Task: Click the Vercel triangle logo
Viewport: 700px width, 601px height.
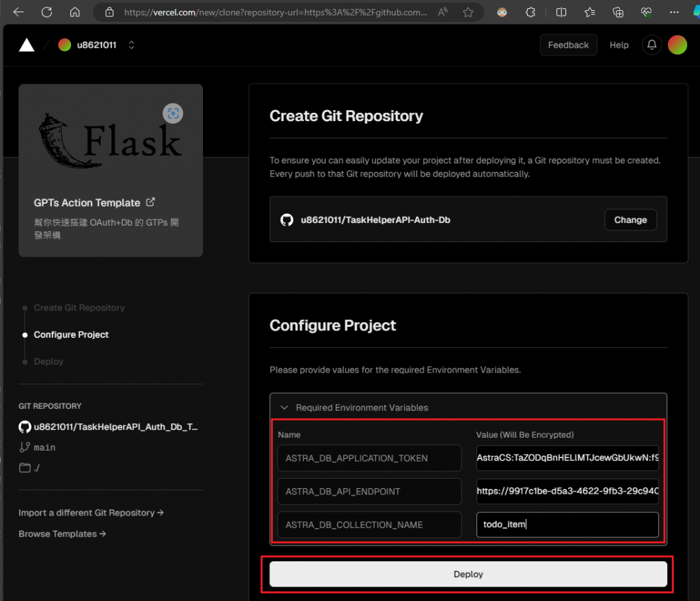Action: [27, 45]
